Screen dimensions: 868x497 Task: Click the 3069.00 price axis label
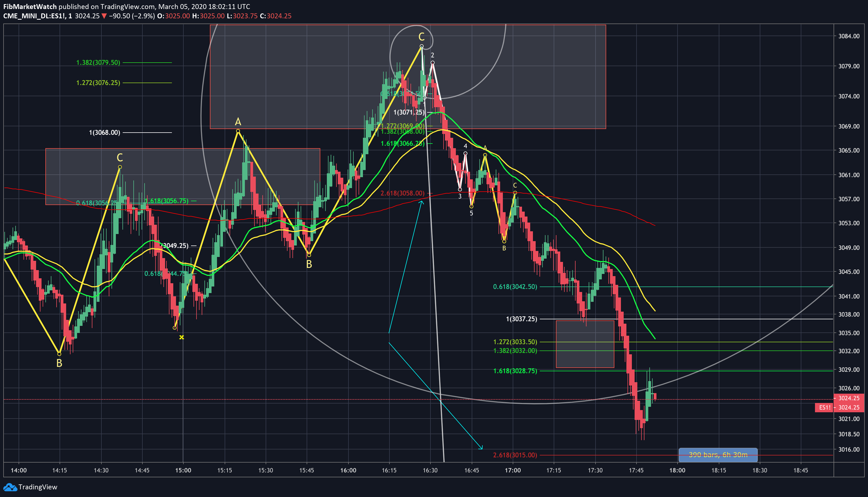pos(849,126)
